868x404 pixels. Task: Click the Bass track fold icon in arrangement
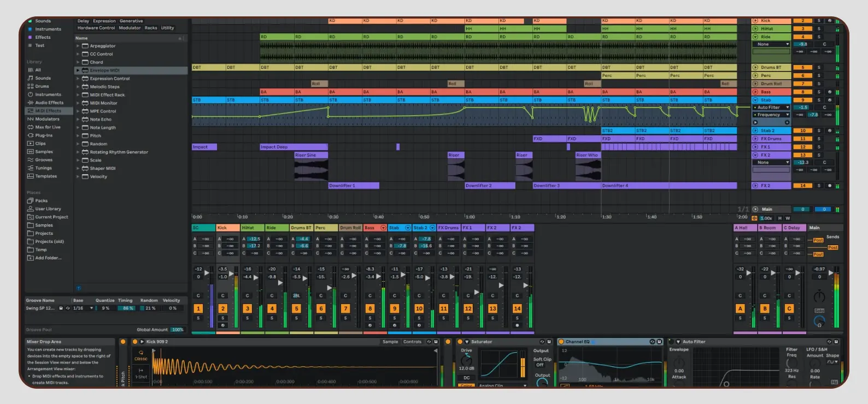755,92
